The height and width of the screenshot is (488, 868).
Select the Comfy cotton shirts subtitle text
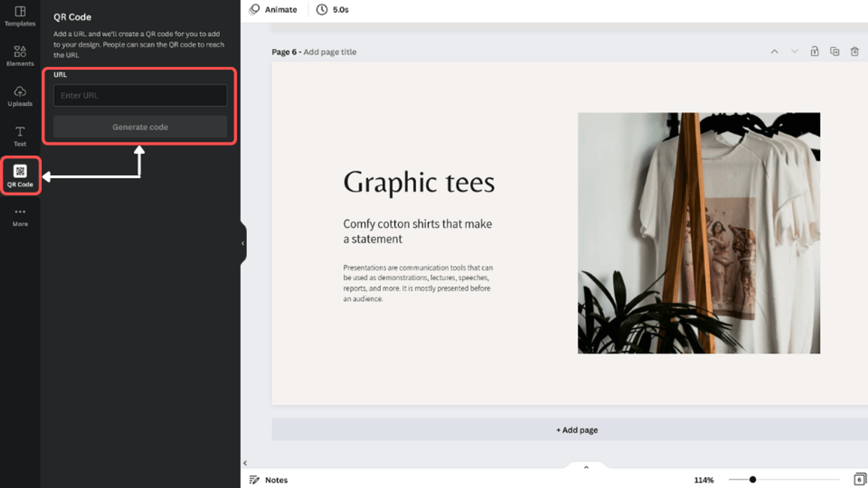417,231
